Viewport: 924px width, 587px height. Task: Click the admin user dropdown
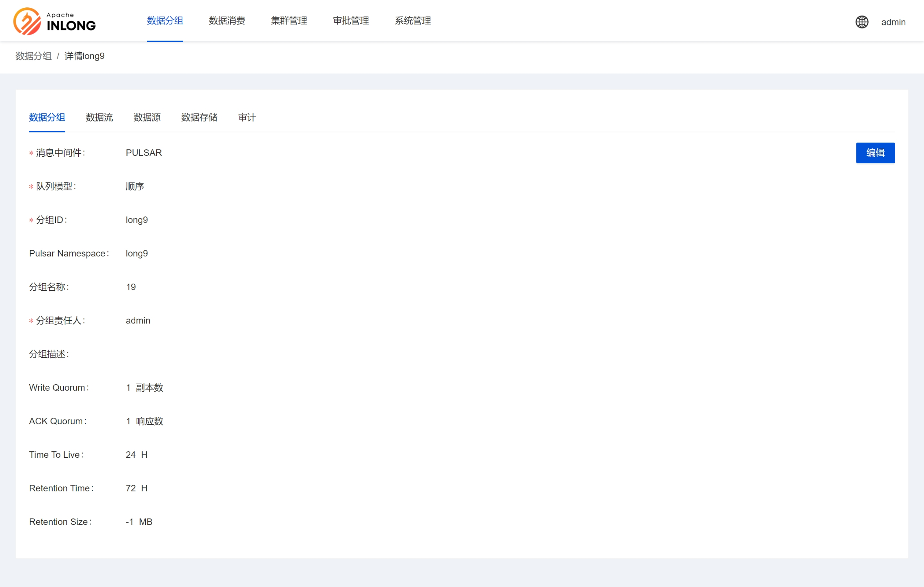click(893, 22)
